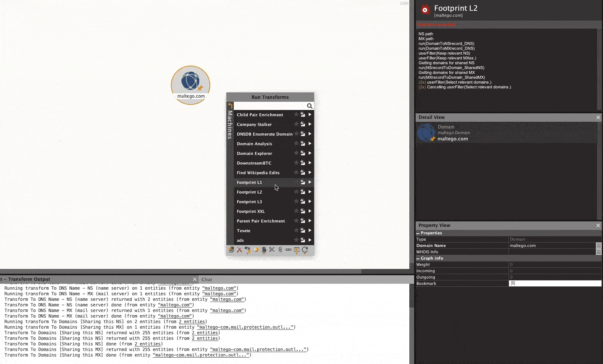
Task: Switch to the Chat tab
Action: (207, 280)
